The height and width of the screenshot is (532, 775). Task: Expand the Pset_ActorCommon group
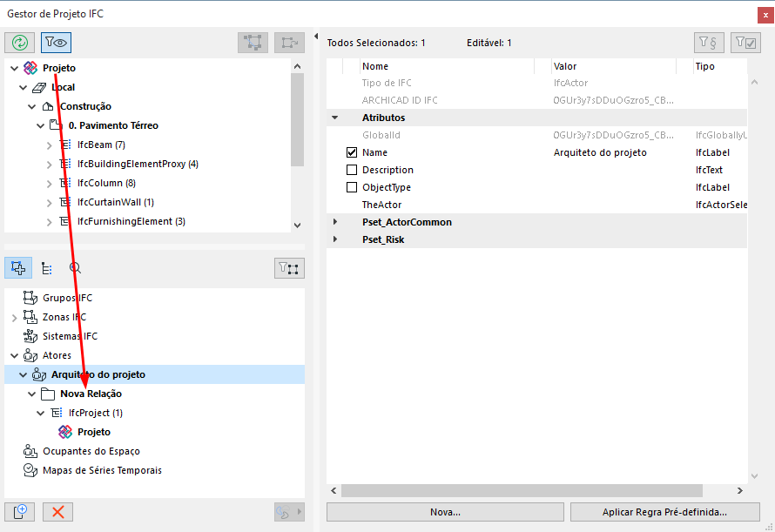[334, 222]
